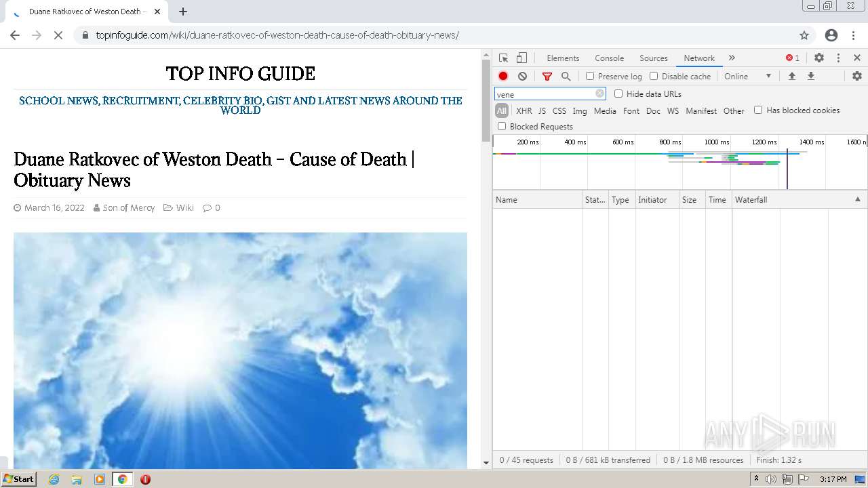
Task: Check Blocked Requests option
Action: 502,126
